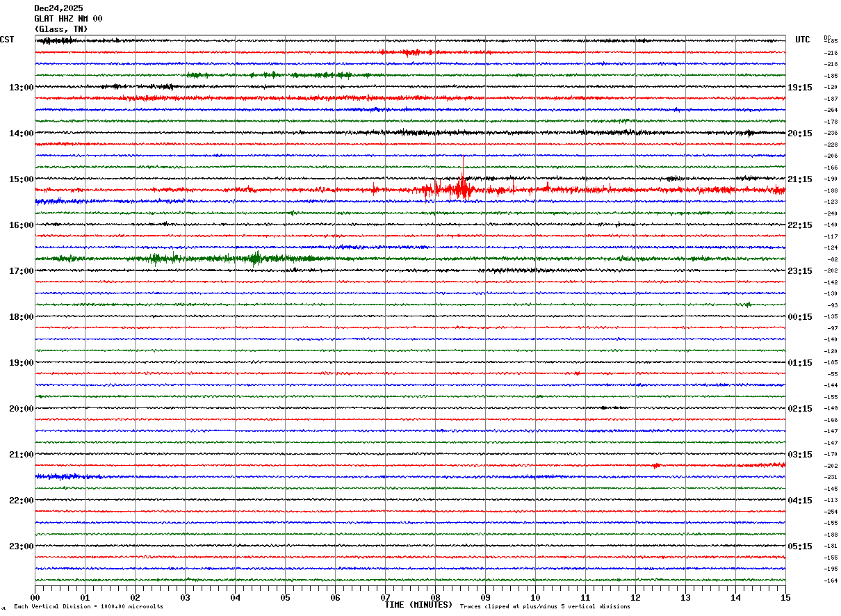Select the 22:00 CST time label
Screen dimensions: 841x616
point(21,501)
